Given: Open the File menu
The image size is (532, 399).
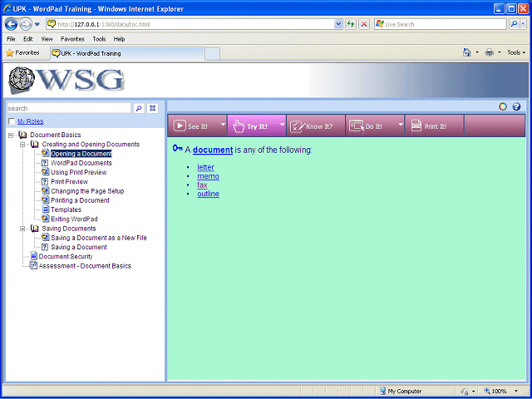Looking at the screenshot, I should click(x=11, y=39).
